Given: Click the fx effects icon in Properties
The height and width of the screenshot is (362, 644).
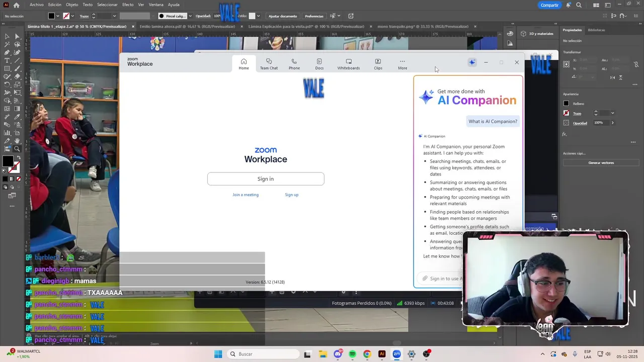Looking at the screenshot, I should (x=565, y=134).
